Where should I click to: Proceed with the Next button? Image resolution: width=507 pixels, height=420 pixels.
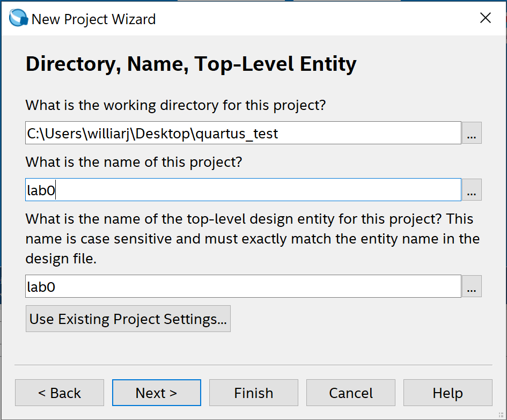point(156,393)
